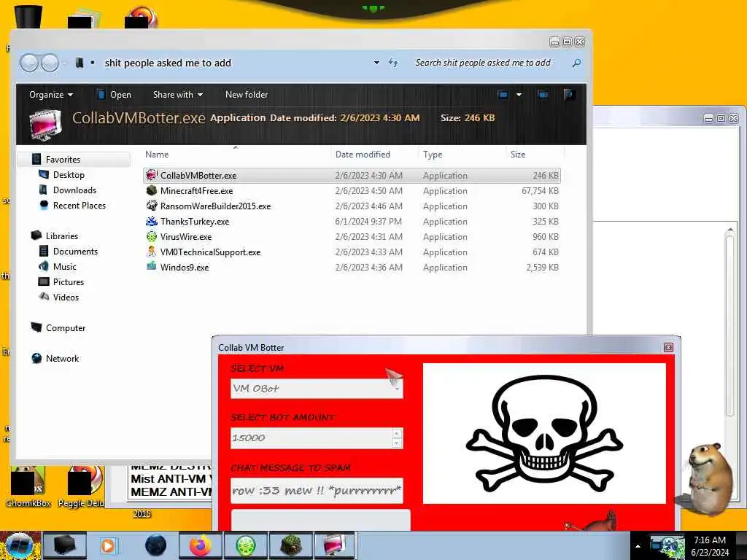The image size is (747, 560).
Task: Click the scroll up arrow in the background window
Action: [x=730, y=230]
